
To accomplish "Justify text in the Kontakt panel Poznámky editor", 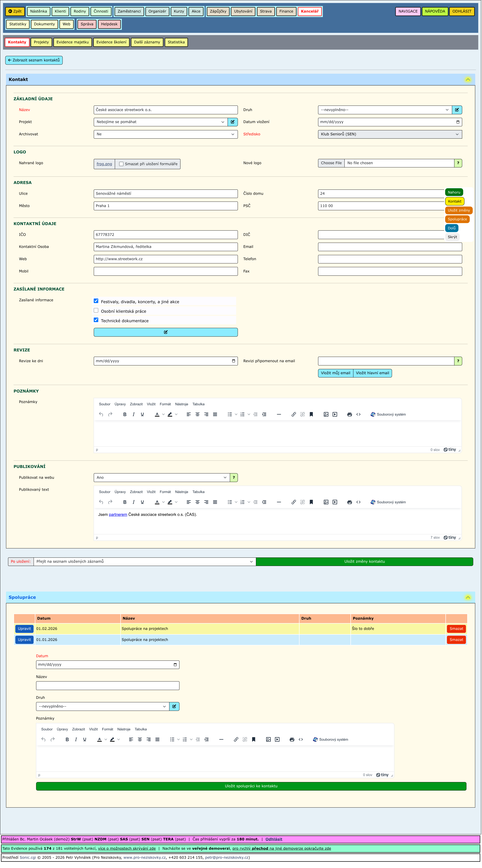I will click(x=215, y=414).
